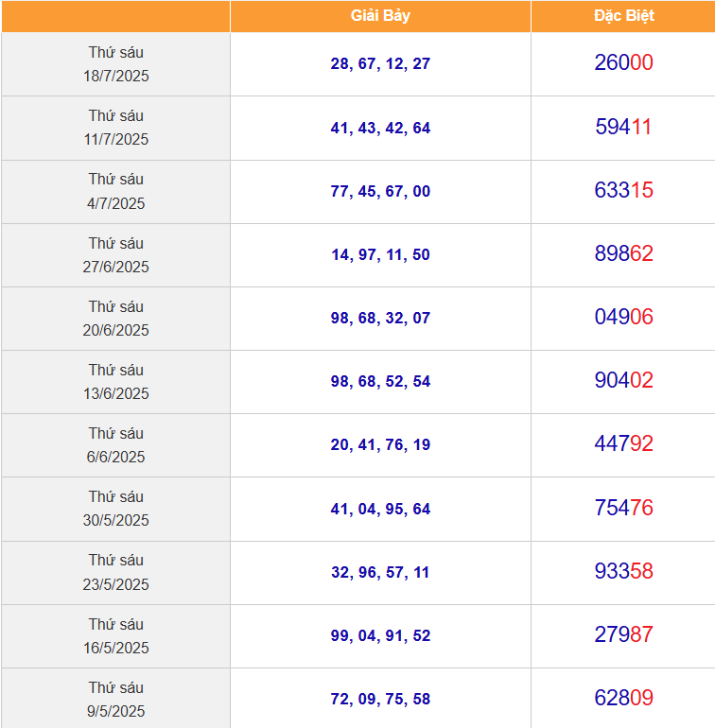Click special prize number 26000

coord(623,62)
